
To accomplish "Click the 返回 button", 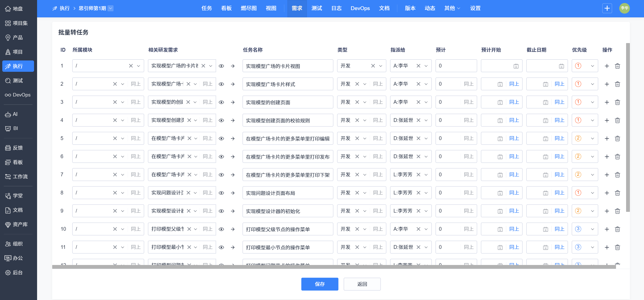I will point(362,284).
